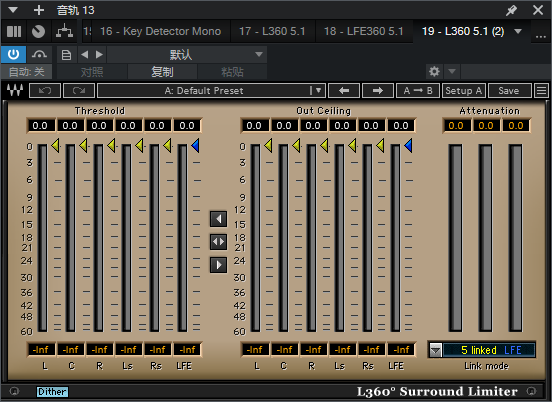The image size is (552, 402).
Task: Toggle the plugin power bypass button
Action: pos(13,55)
